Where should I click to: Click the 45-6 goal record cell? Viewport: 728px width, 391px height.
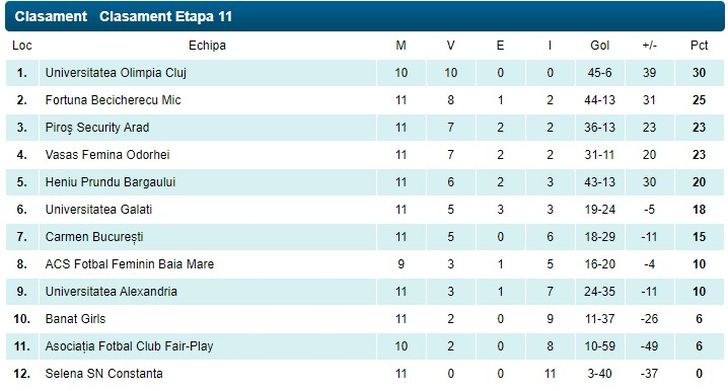(599, 73)
